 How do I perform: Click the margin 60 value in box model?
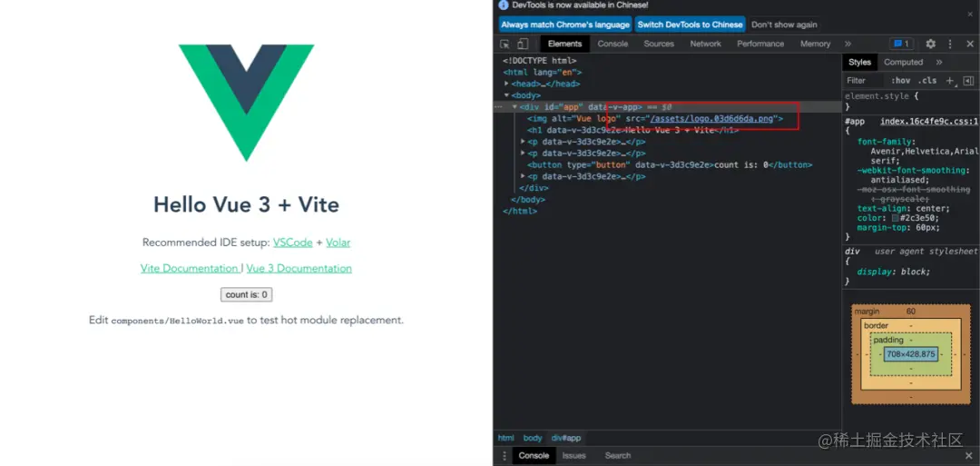pyautogui.click(x=911, y=312)
